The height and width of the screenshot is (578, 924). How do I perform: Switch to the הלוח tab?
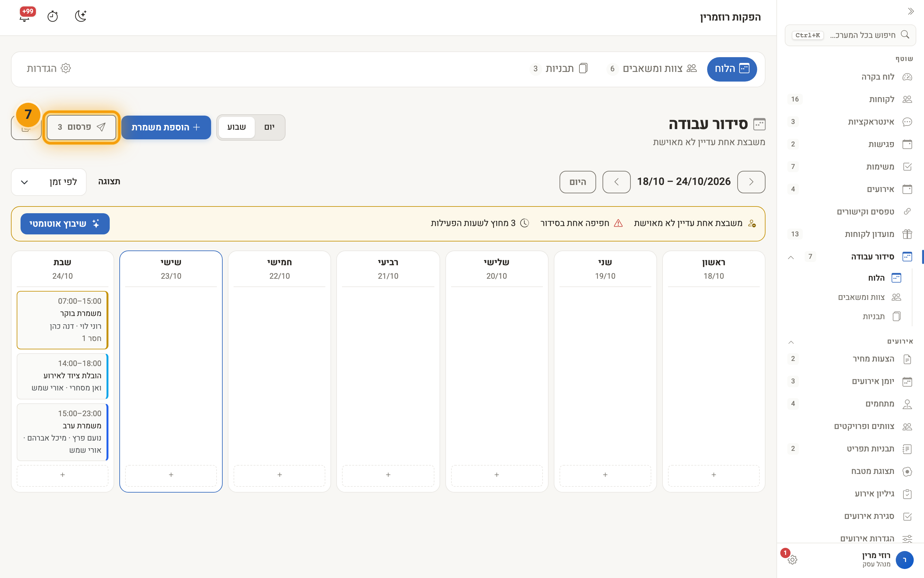[732, 69]
